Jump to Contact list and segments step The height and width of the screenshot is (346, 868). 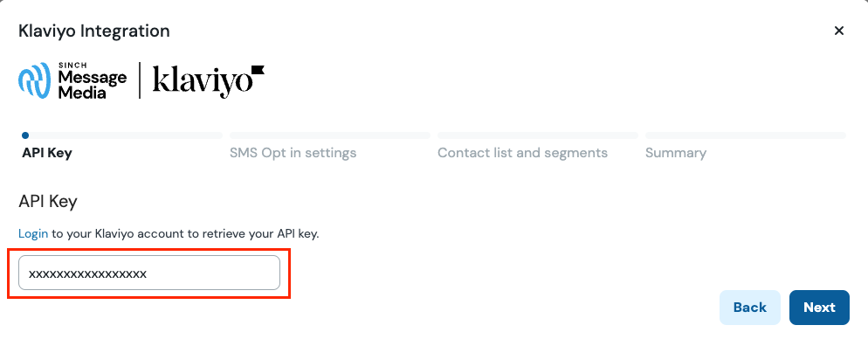522,153
